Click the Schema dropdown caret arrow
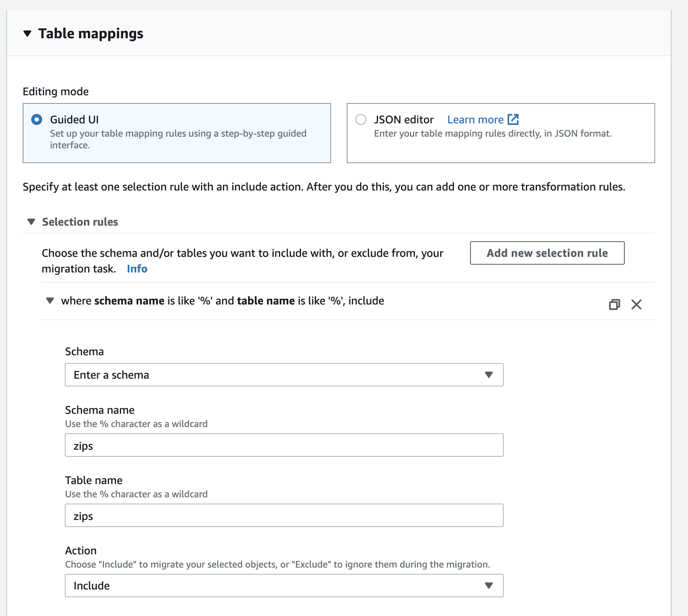This screenshot has height=616, width=688. point(488,375)
